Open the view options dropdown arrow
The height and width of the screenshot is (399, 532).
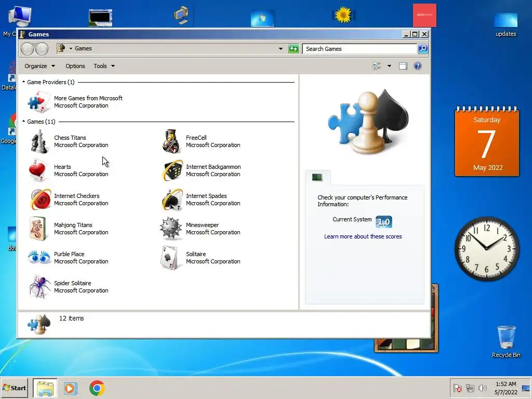[x=389, y=66]
